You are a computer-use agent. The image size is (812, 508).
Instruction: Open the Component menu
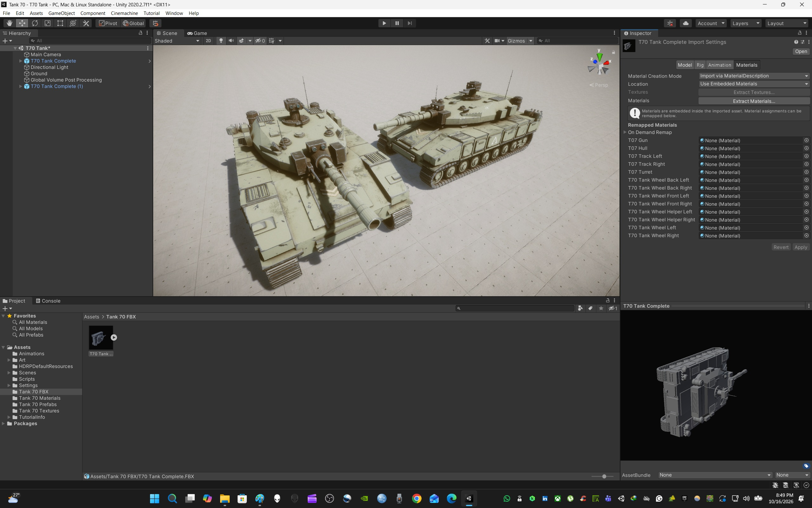[x=93, y=13]
